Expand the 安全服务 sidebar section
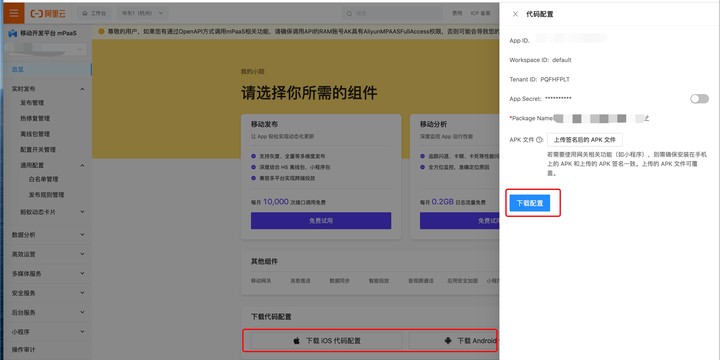This screenshot has height=360, width=720. click(83, 292)
